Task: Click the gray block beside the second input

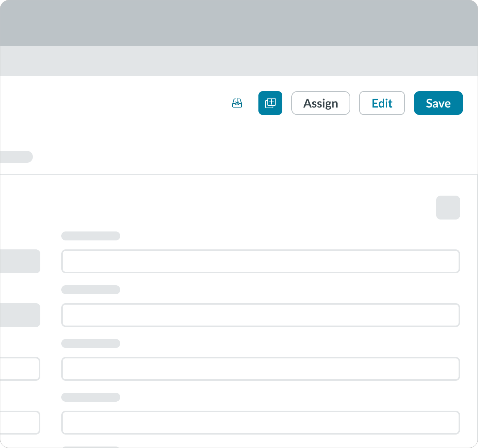Action: pos(20,315)
